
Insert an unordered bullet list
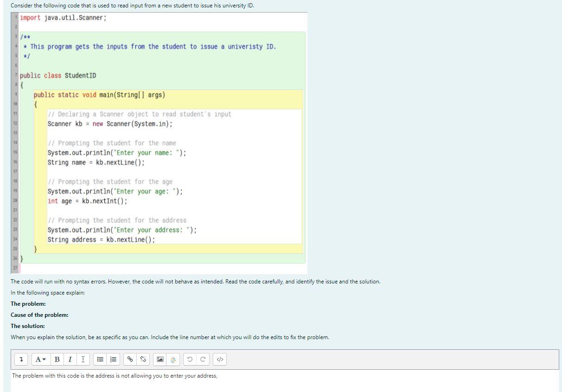click(100, 360)
